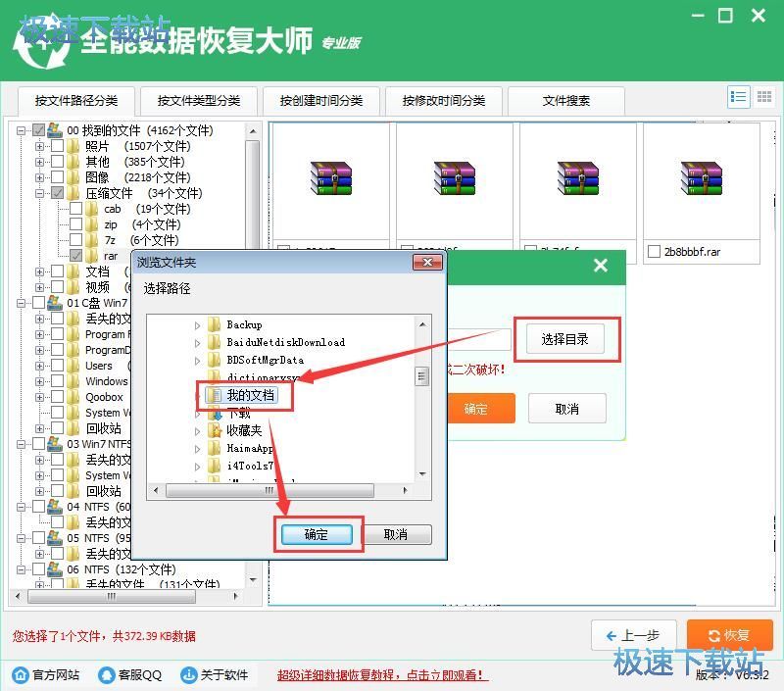Expand Backup folder in browse dialog

(198, 325)
